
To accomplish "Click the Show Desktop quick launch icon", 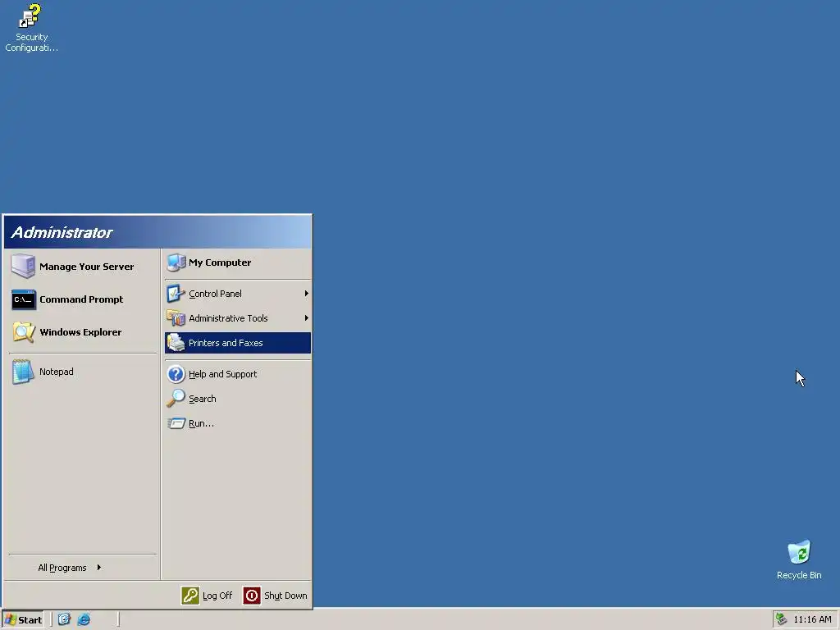I will (x=64, y=619).
